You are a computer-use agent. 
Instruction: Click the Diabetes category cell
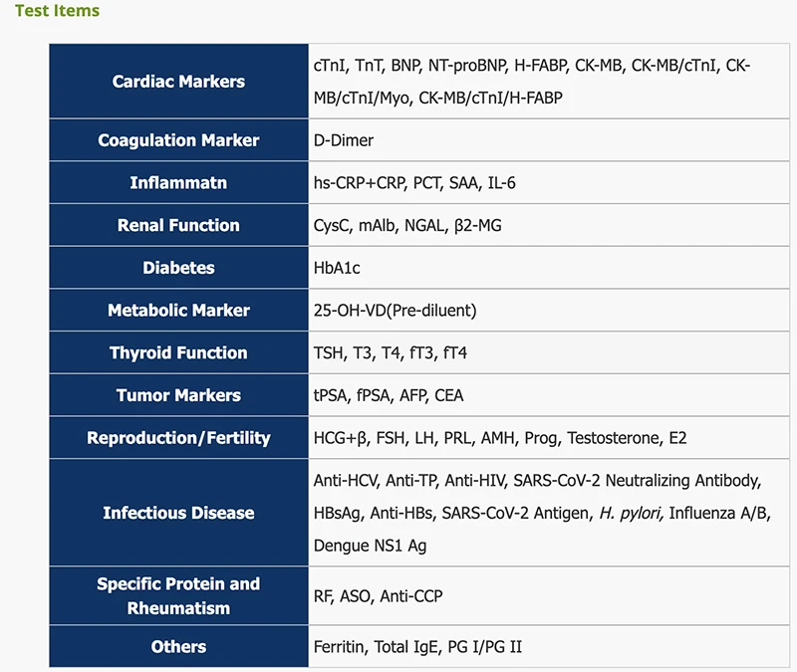point(178,268)
